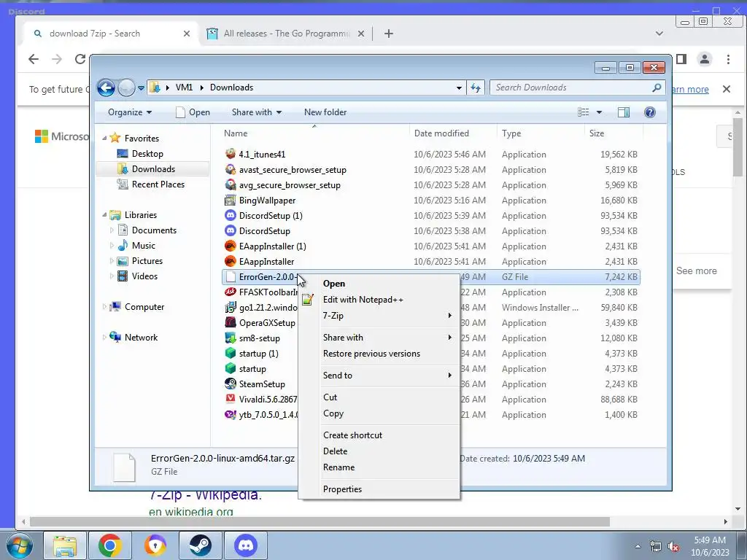Image resolution: width=747 pixels, height=560 pixels.
Task: Select Recent Places in sidebar
Action: [158, 184]
